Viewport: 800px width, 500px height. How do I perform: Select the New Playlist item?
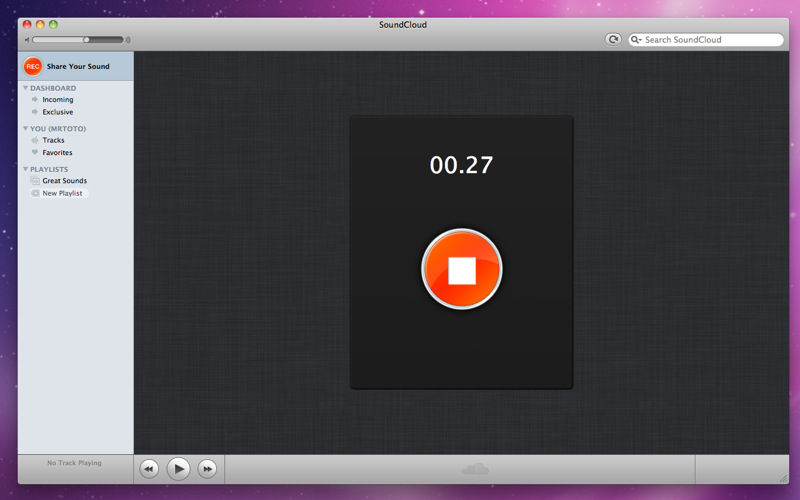[62, 193]
